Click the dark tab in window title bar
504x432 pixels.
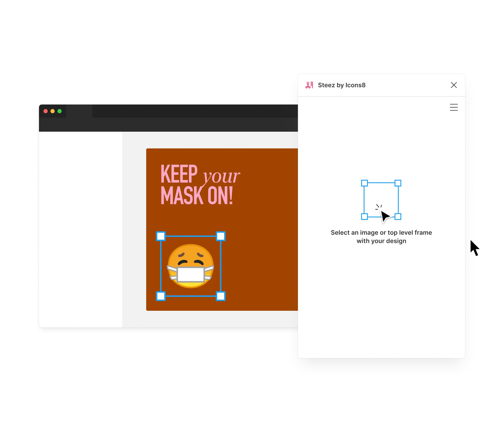79,111
